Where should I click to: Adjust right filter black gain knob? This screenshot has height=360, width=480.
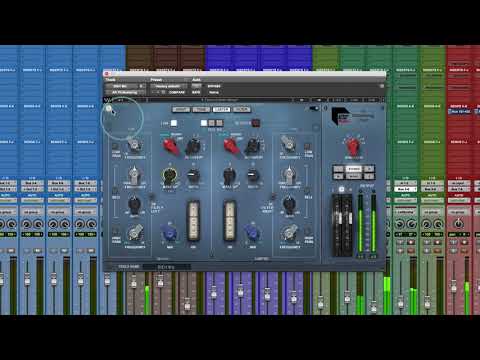(x=289, y=204)
